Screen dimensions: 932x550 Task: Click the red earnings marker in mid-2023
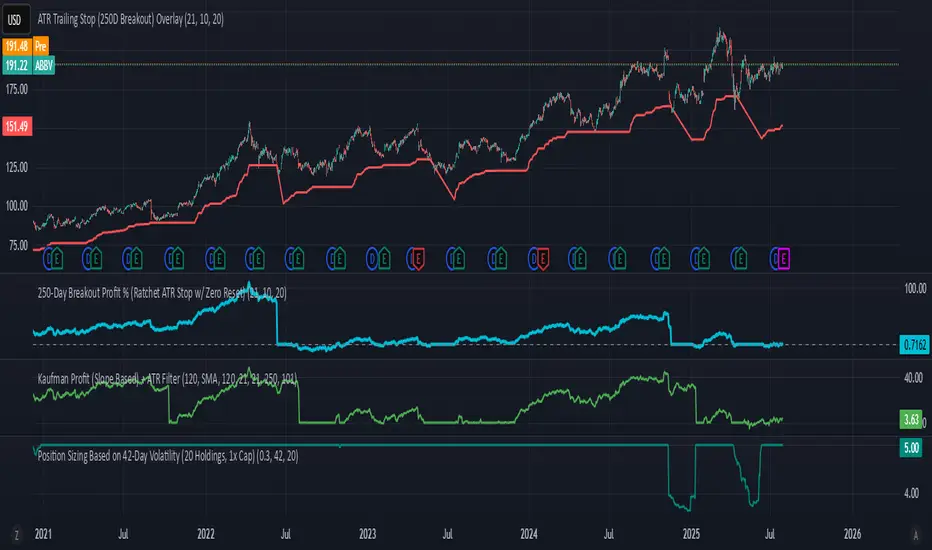[418, 259]
